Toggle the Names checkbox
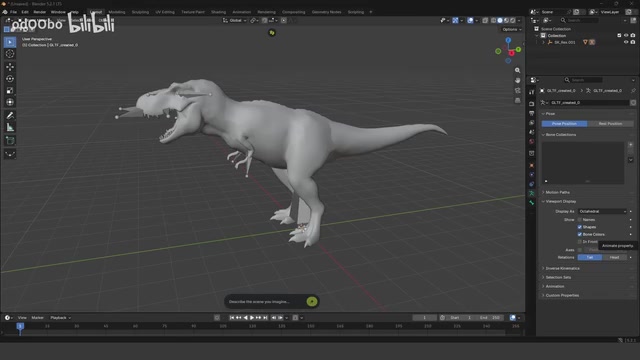 (580, 220)
